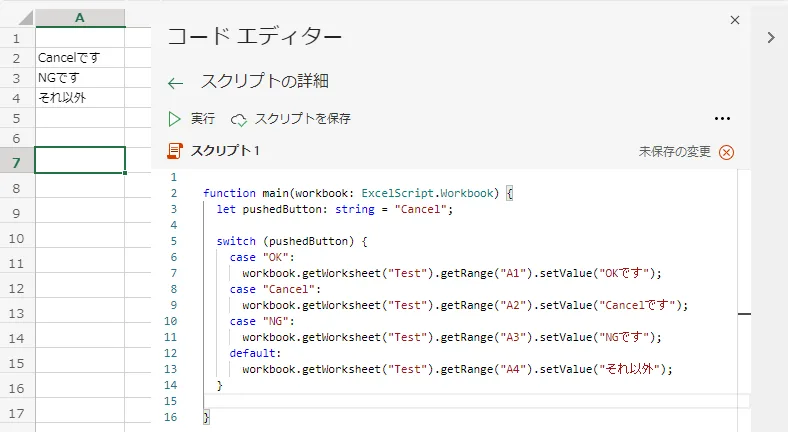Click the select-all corner of the sheet
Viewport: 788px width, 432px height.
tap(16, 18)
